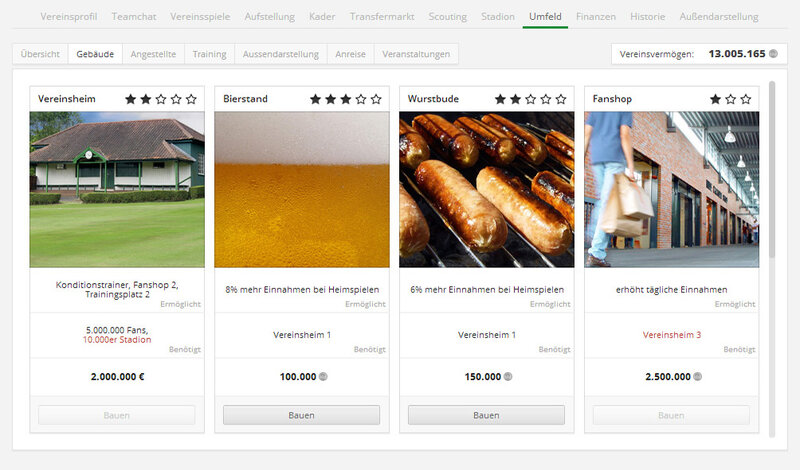The width and height of the screenshot is (800, 470).
Task: Click the Bierstand star rating
Action: (x=345, y=99)
